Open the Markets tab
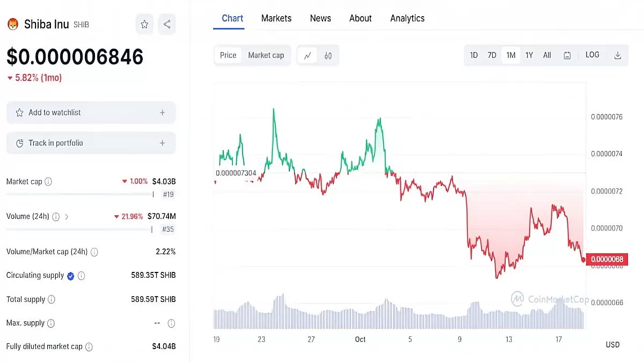This screenshot has width=644, height=362. [x=276, y=18]
